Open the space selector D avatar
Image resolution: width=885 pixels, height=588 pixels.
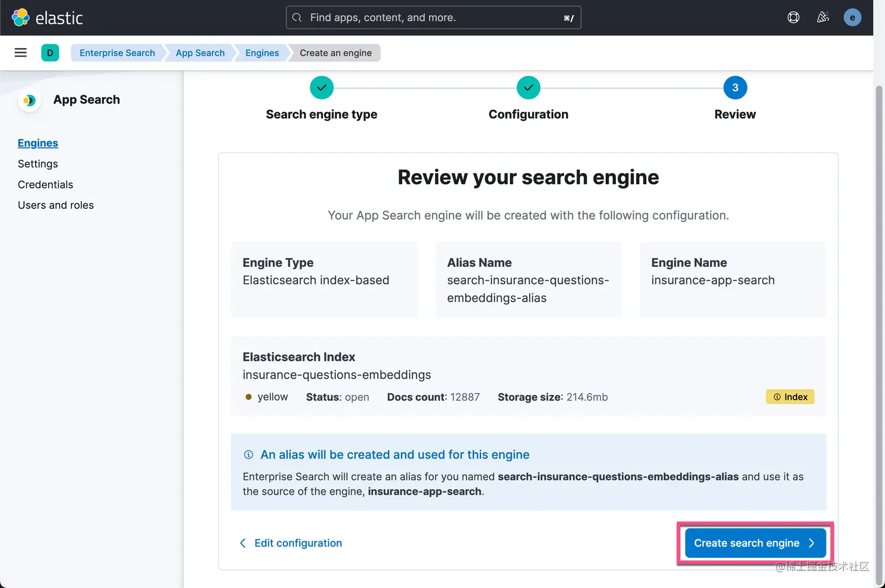point(50,53)
